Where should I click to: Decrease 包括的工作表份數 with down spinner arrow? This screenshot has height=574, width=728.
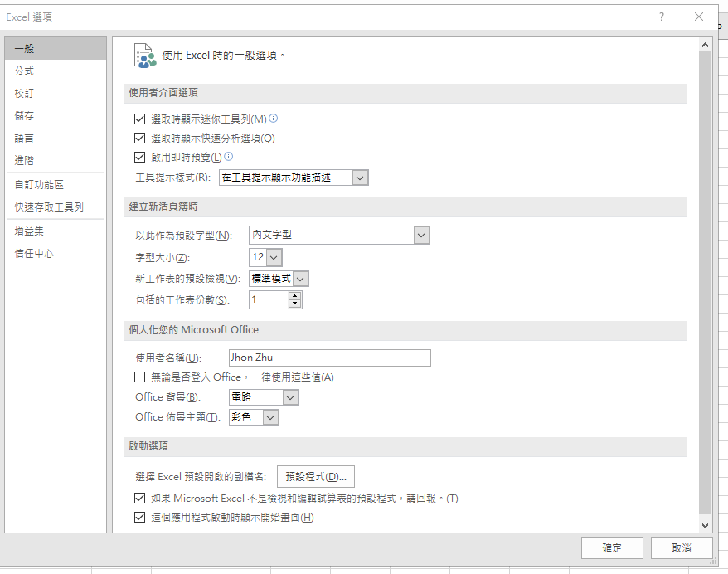coord(294,304)
